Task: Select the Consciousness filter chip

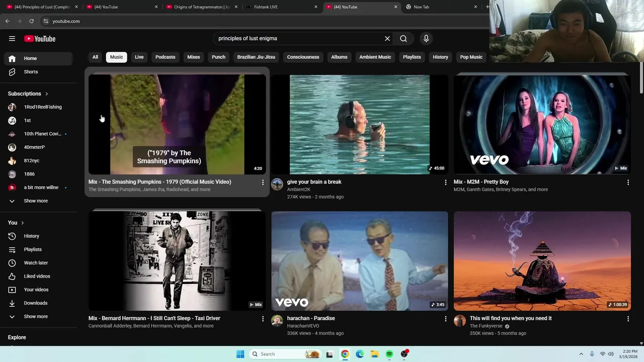Action: 303,57
